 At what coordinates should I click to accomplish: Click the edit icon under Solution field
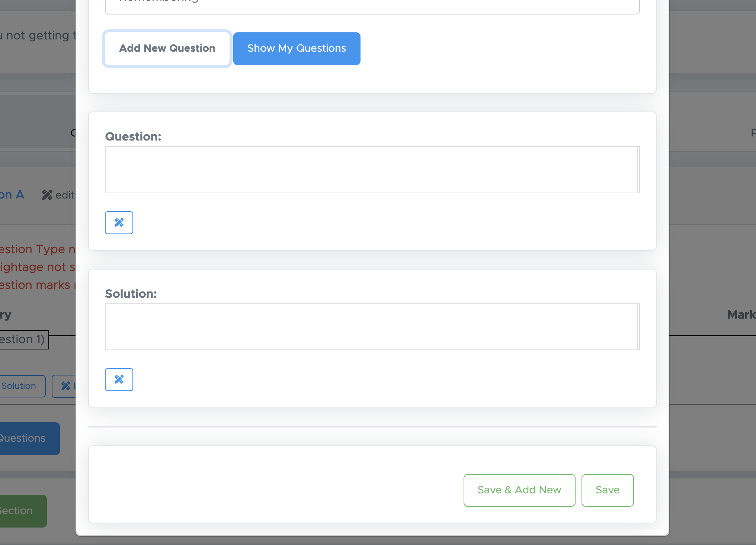[x=119, y=380]
